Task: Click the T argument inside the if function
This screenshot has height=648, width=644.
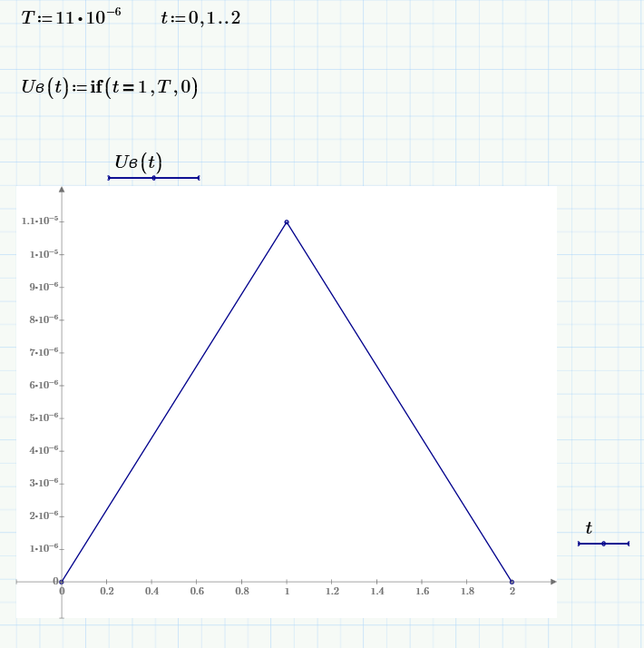Action: coord(164,87)
